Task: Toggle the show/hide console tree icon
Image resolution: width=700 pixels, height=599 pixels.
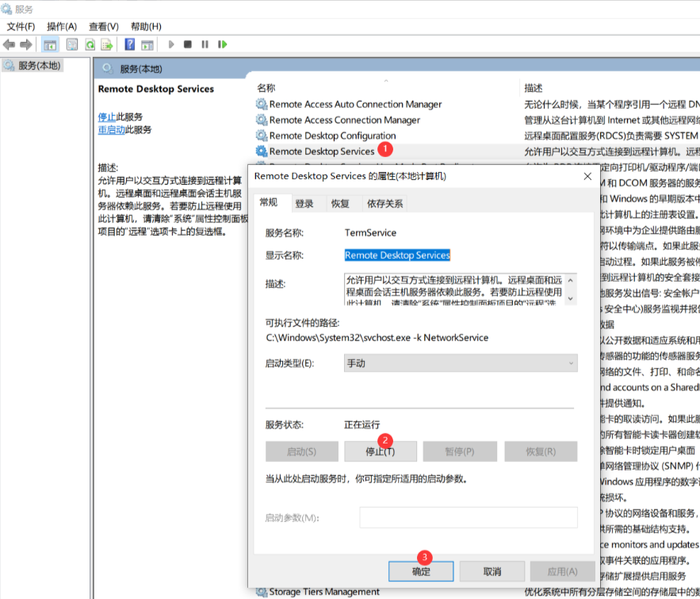Action: coord(50,44)
